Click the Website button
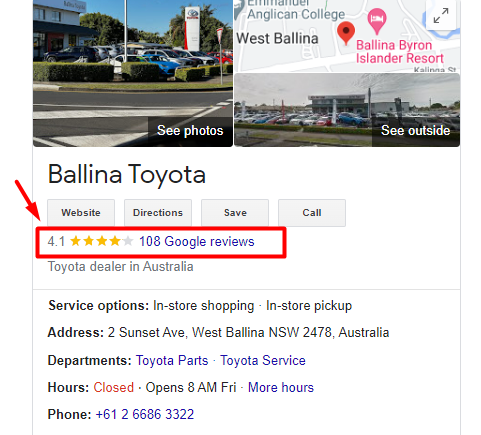Viewport: 481px width, 435px height. (x=81, y=213)
